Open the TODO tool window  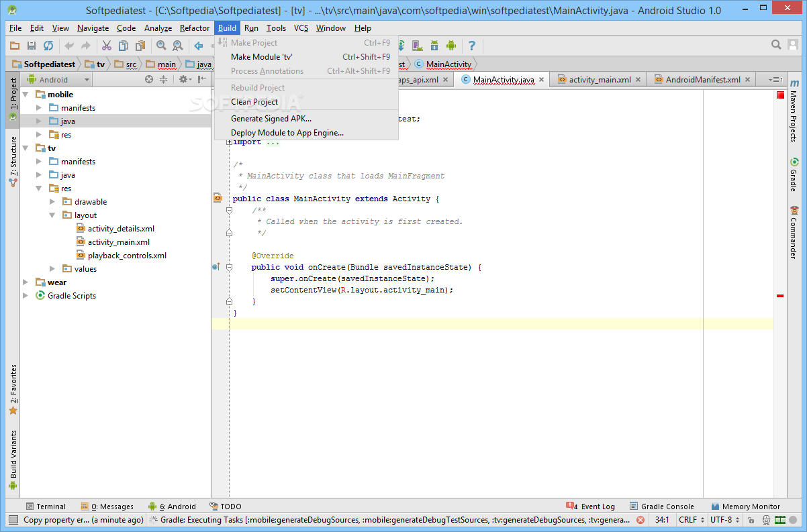click(225, 507)
